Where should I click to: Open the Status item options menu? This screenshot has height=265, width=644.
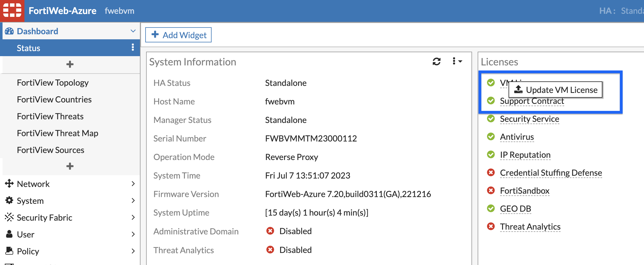point(133,47)
